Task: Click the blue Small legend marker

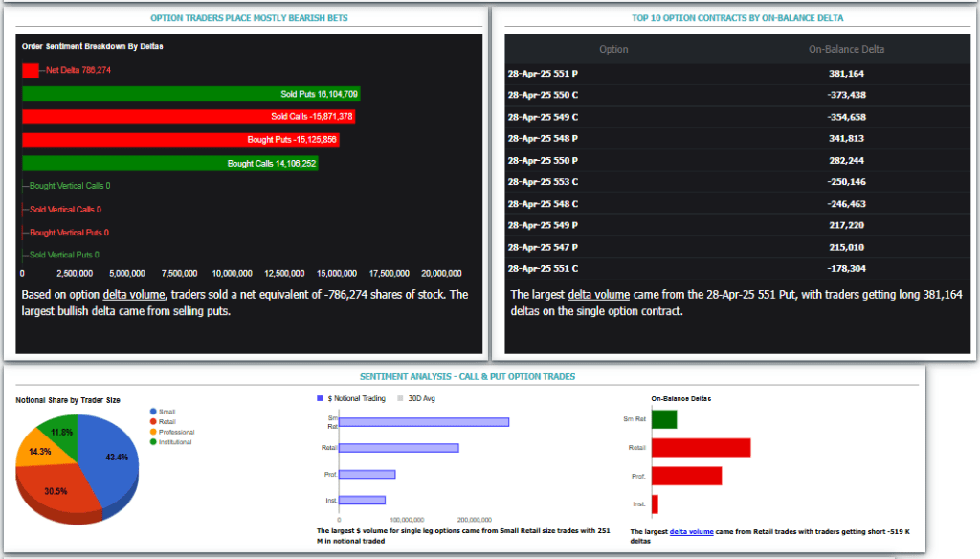Action: click(153, 412)
